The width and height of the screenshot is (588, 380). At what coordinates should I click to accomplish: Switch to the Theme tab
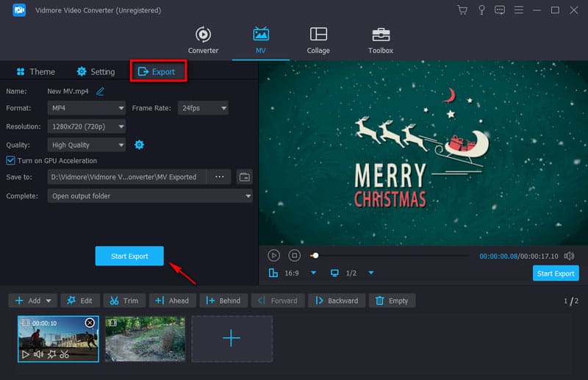(x=35, y=72)
